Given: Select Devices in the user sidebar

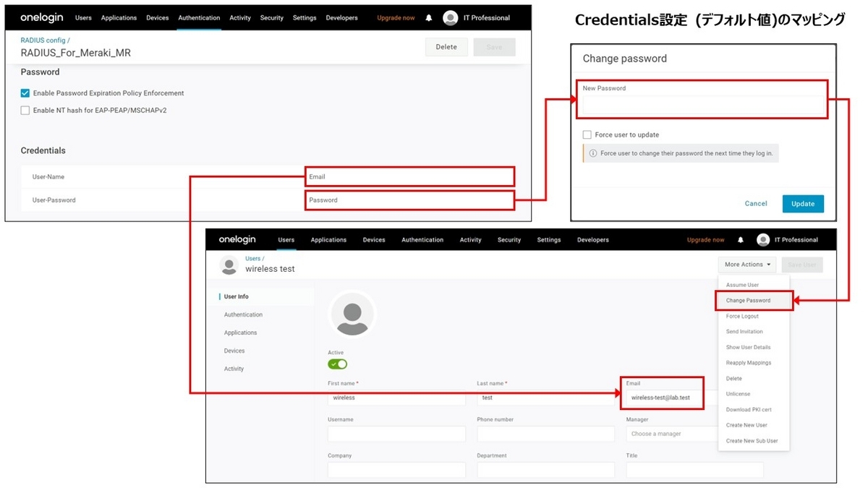Looking at the screenshot, I should 234,351.
